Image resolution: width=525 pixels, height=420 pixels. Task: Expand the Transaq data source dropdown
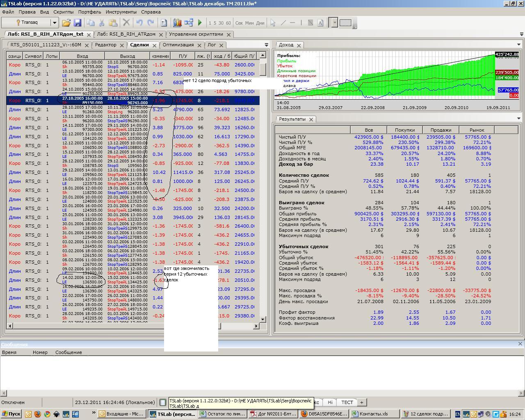pos(54,23)
